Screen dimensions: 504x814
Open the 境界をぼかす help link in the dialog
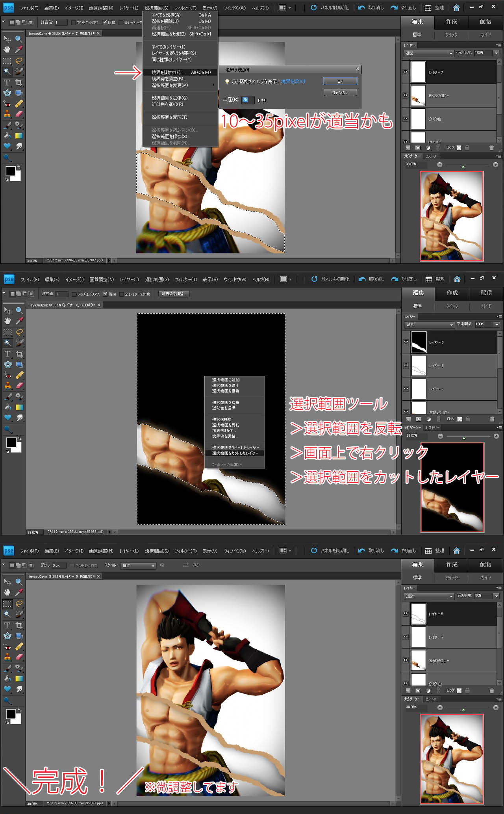coord(293,82)
